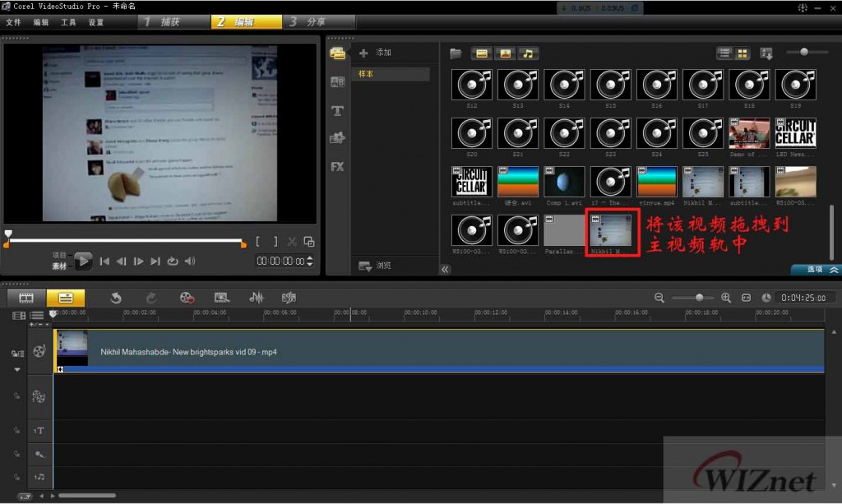The height and width of the screenshot is (504, 842).
Task: Open the instant project icon
Action: [221, 298]
